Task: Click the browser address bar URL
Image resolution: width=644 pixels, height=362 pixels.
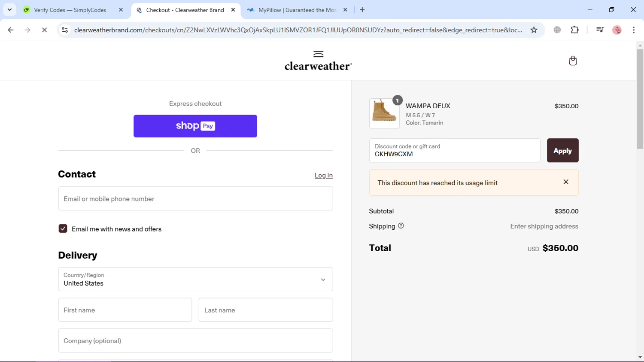Action: click(298, 30)
